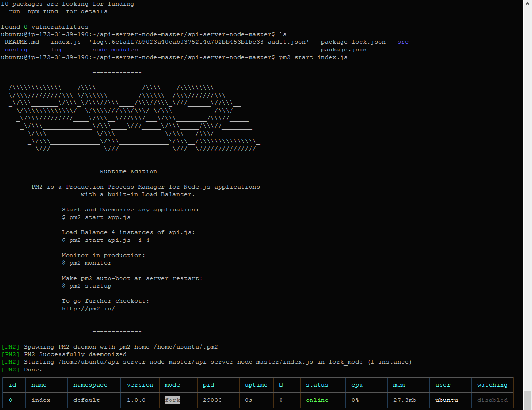Click the pid value 29033

(212, 400)
